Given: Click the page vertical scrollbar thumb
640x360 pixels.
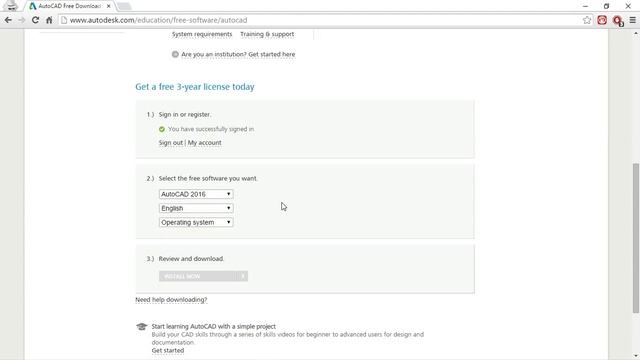Looking at the screenshot, I should click(636, 238).
